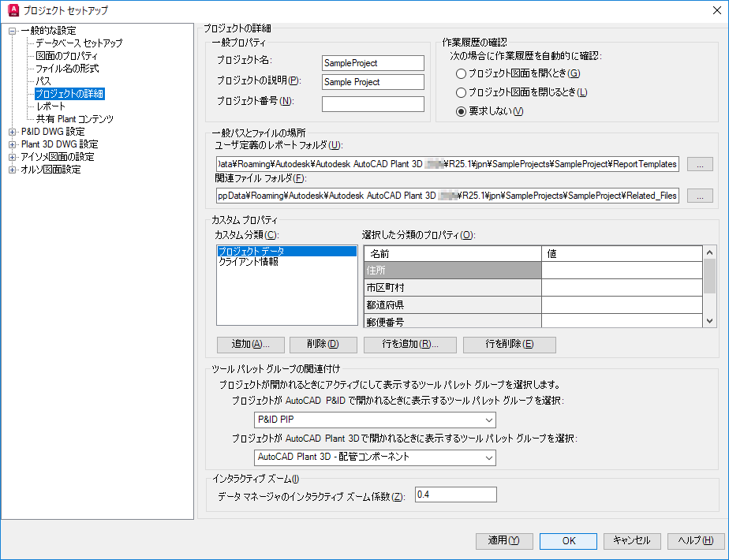Viewport: 729px width, 560px height.
Task: Select 共有 Plant コンテンツ tree item
Action: (74, 119)
